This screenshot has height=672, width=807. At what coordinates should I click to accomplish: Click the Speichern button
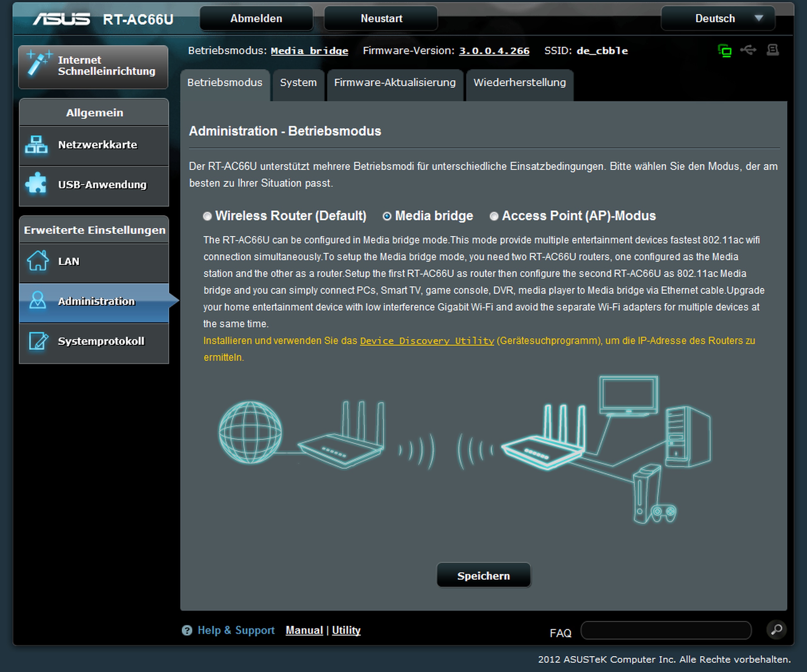[x=484, y=576]
